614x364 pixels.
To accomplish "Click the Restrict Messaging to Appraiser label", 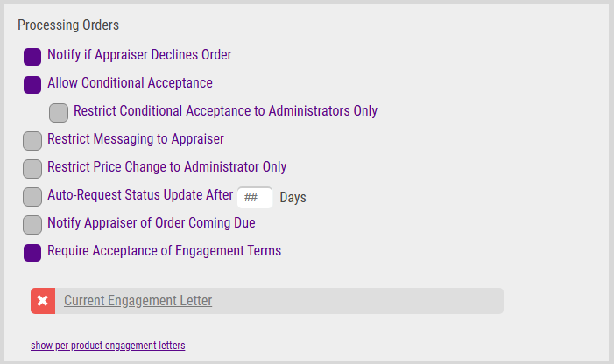I will point(136,139).
